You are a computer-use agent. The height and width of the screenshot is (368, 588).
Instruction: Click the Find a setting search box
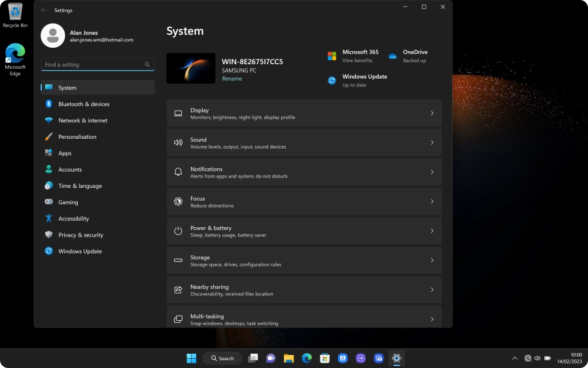coord(92,65)
